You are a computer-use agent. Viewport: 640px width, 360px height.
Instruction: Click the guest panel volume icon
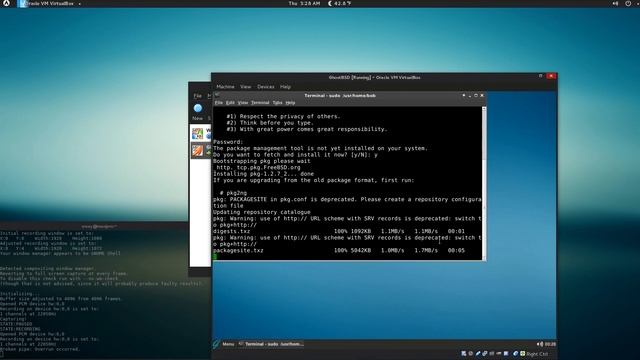click(x=540, y=344)
